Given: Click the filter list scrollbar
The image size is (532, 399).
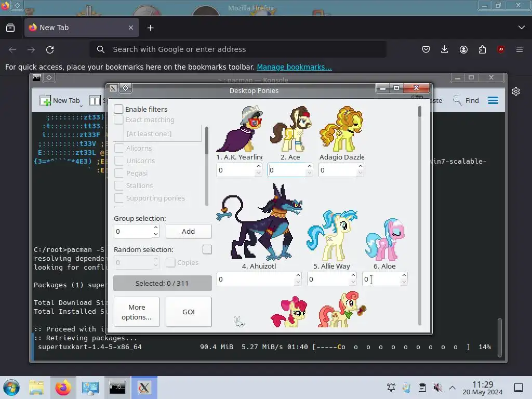Looking at the screenshot, I should pos(207,166).
